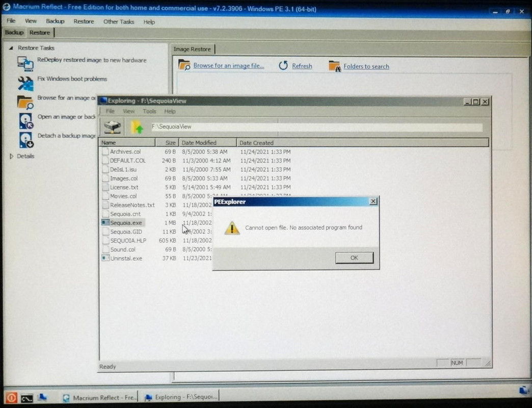Click the ReDeploy restored image icon
This screenshot has width=532, height=408.
coord(25,63)
